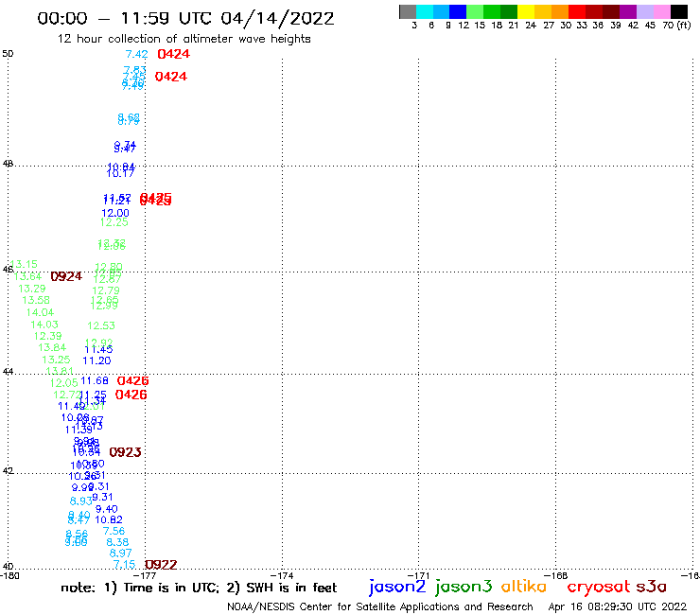
Task: Click the '70 (ft)' legend scale label
Action: click(x=677, y=26)
